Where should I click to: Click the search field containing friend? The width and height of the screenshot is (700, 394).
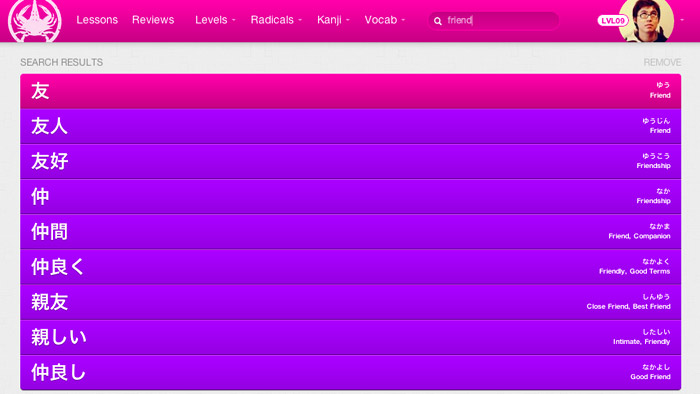tap(493, 21)
